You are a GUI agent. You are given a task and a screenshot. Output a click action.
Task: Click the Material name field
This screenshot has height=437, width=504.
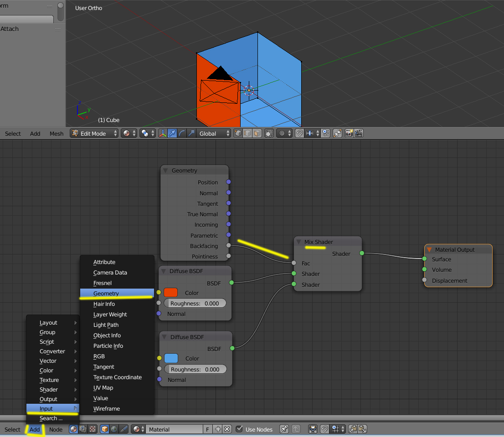(x=175, y=429)
